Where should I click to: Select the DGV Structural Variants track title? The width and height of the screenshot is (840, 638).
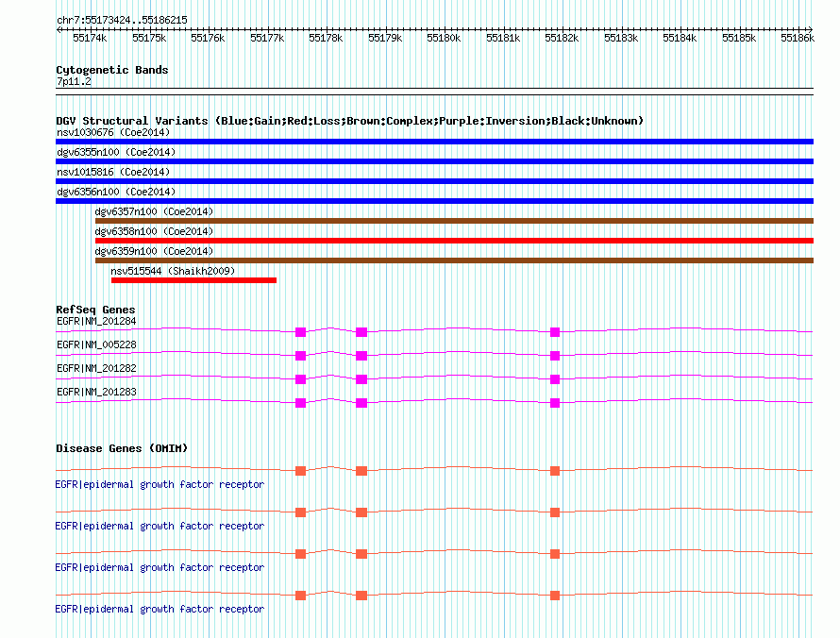coord(350,121)
